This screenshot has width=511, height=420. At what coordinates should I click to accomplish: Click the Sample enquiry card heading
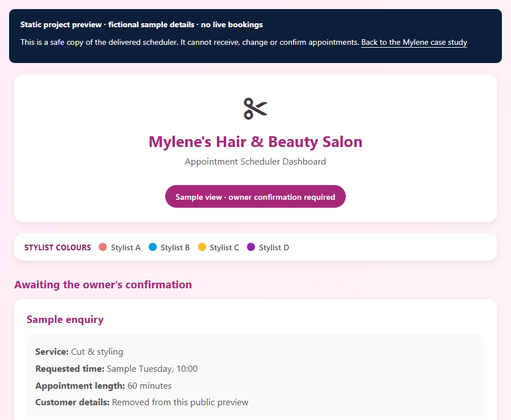(x=65, y=320)
